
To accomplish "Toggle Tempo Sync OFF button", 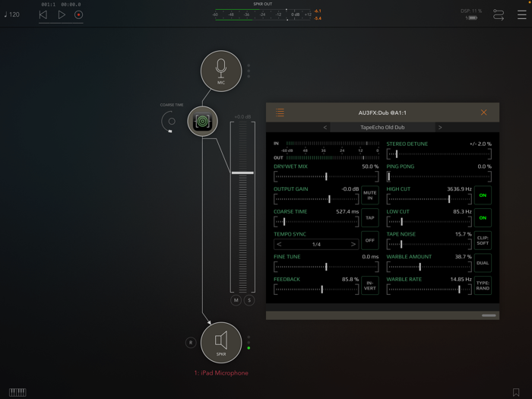I will [x=370, y=240].
